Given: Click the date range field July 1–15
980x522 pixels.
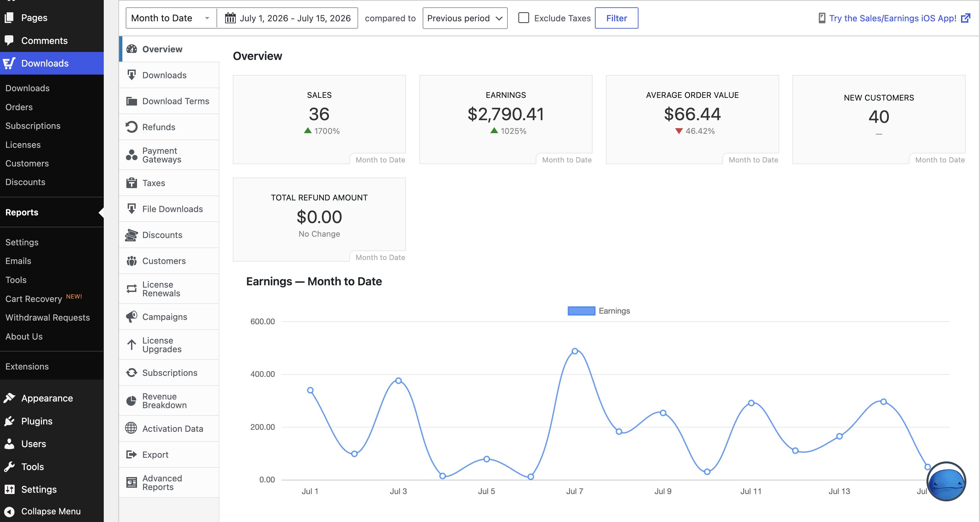Looking at the screenshot, I should 288,18.
